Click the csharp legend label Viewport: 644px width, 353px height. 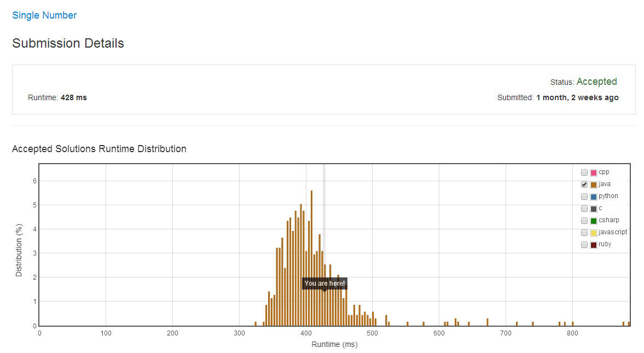tap(608, 220)
